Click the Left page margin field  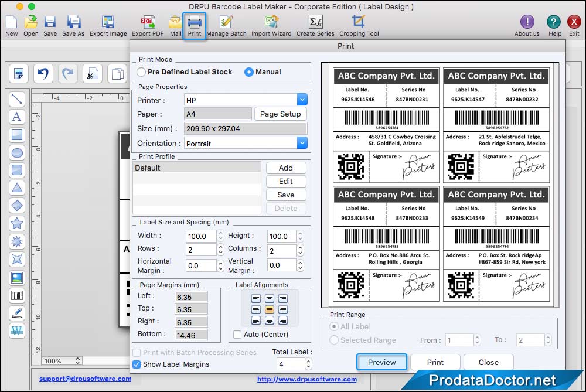click(x=192, y=297)
